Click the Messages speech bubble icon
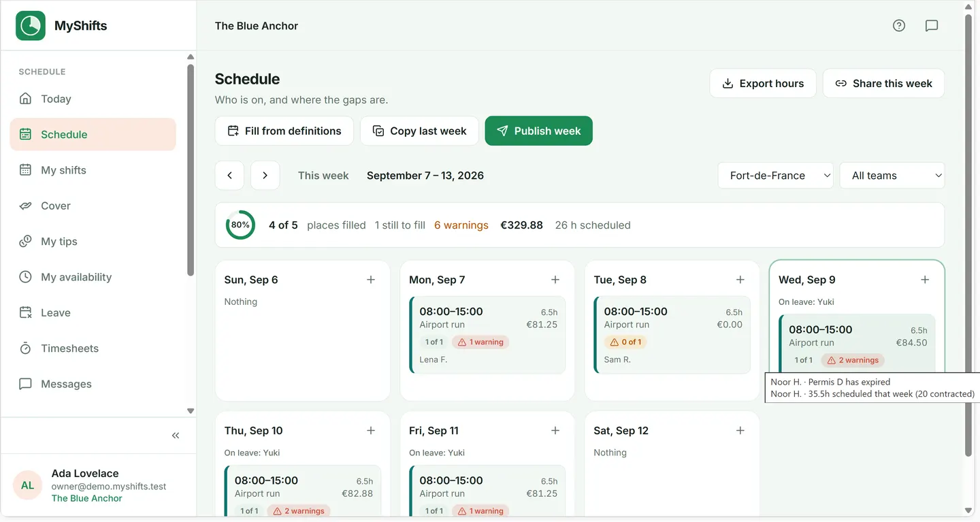The height and width of the screenshot is (522, 980). pyautogui.click(x=25, y=384)
